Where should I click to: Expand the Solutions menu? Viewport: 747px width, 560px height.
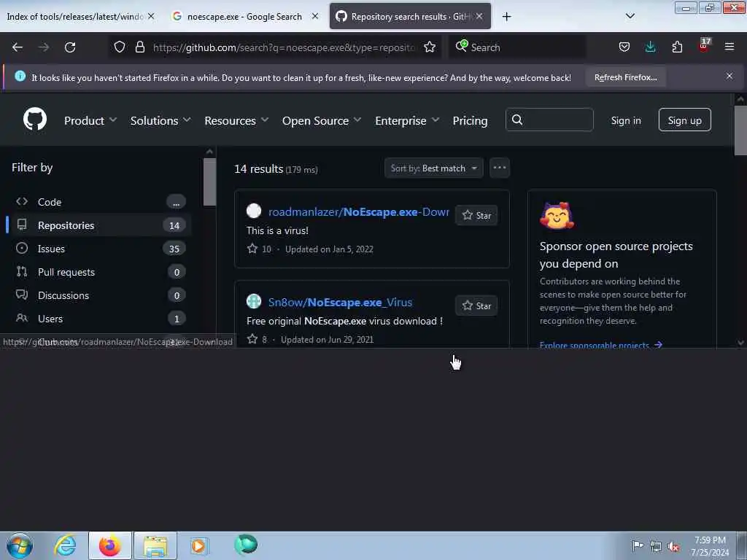pos(160,120)
